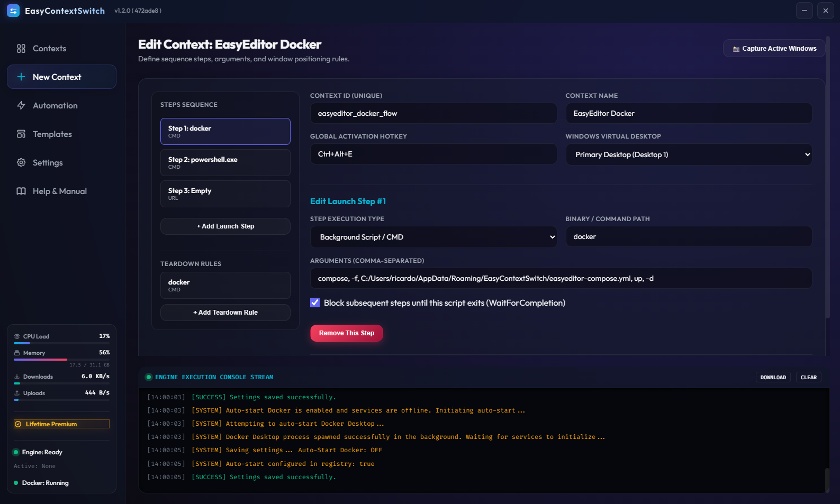Click Remove This Step button

coord(347,333)
